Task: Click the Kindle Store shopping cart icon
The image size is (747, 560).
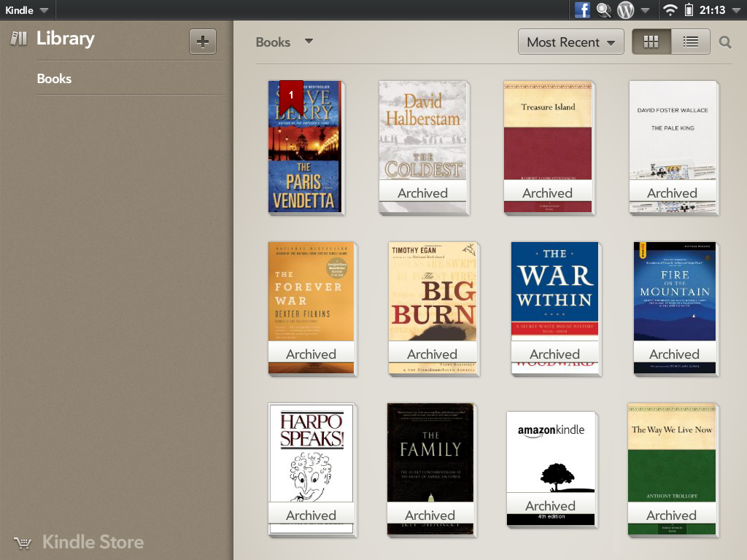Action: tap(23, 542)
